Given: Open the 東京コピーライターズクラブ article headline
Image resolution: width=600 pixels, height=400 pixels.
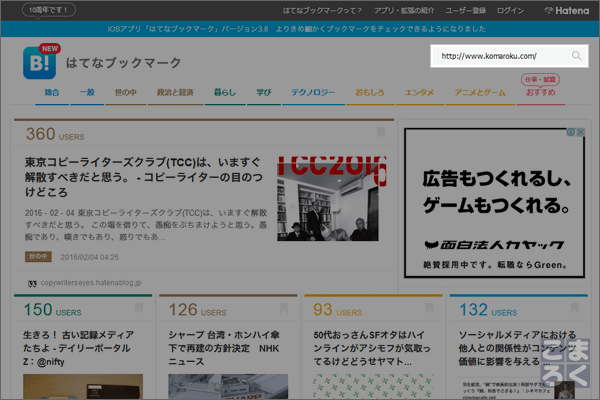Looking at the screenshot, I should [x=144, y=177].
